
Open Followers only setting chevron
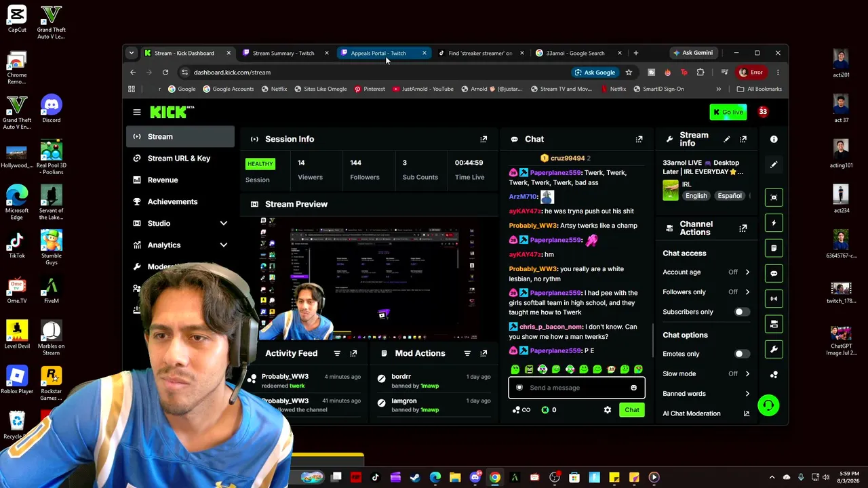747,292
